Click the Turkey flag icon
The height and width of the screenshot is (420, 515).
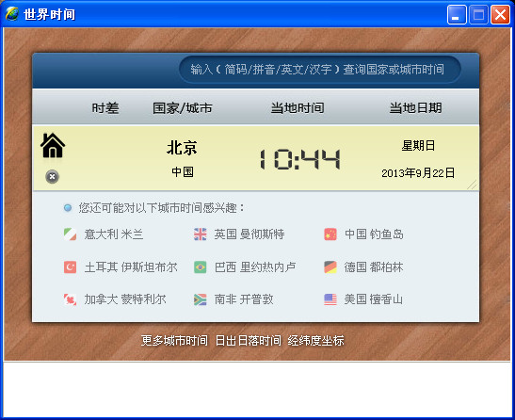tap(70, 267)
